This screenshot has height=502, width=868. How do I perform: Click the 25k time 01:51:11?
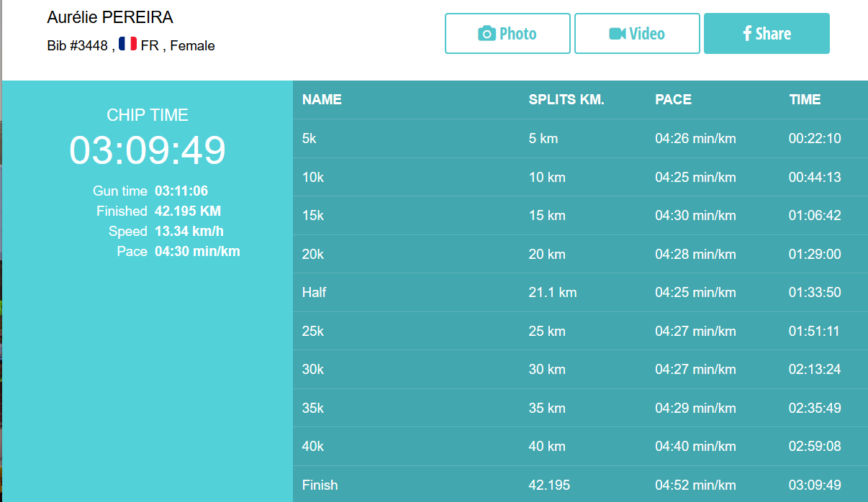click(815, 332)
